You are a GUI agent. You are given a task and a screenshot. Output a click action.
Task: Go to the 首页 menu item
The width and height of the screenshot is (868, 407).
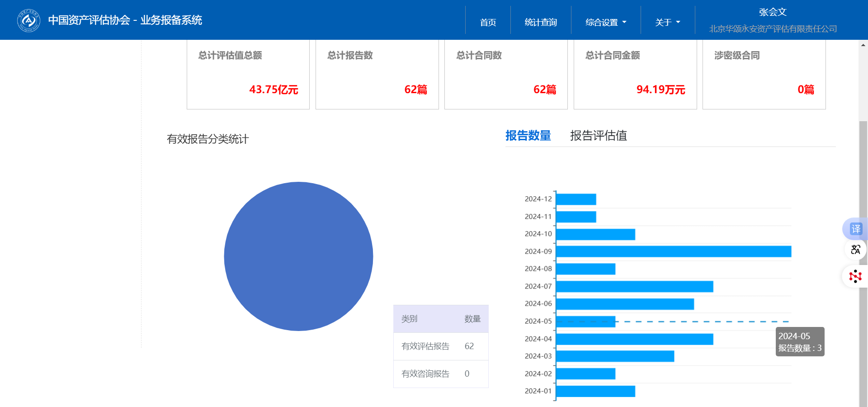point(488,22)
